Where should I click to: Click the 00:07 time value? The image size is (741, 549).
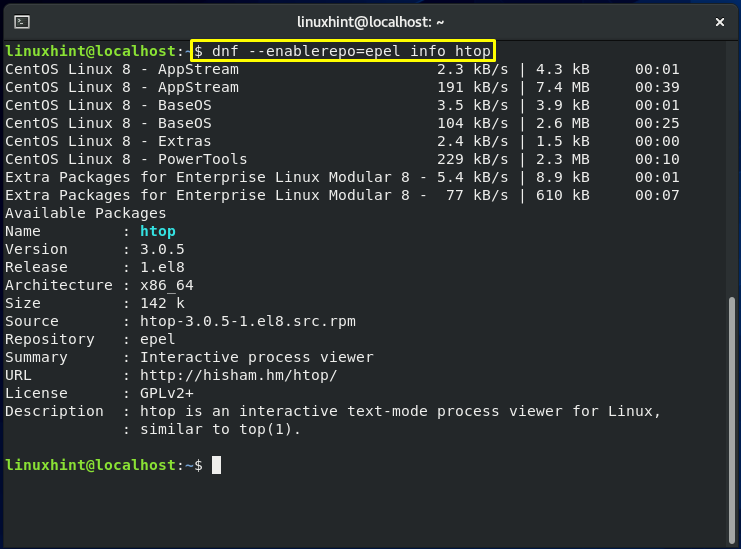(657, 195)
